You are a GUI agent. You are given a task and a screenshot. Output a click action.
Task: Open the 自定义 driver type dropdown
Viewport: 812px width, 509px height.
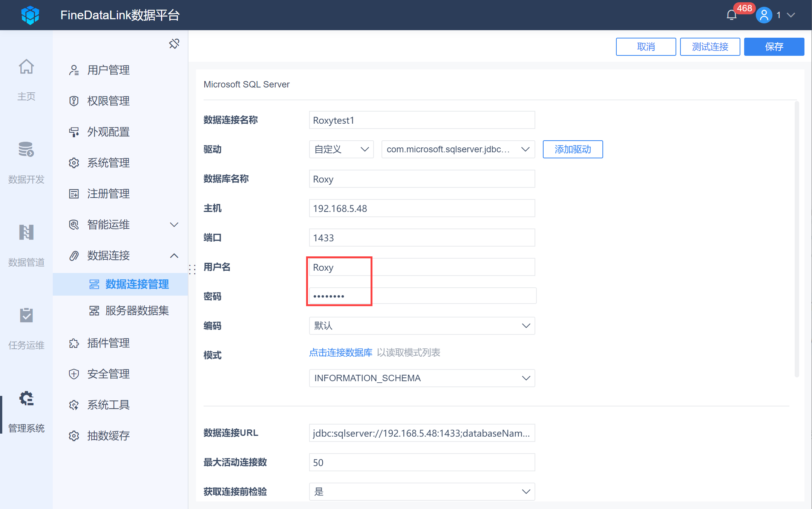click(x=341, y=149)
